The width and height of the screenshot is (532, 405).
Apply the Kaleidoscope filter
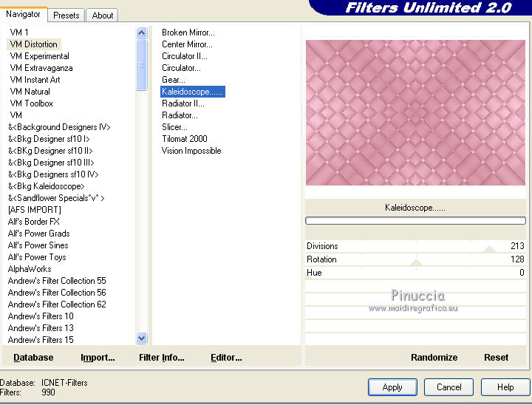pyautogui.click(x=392, y=387)
